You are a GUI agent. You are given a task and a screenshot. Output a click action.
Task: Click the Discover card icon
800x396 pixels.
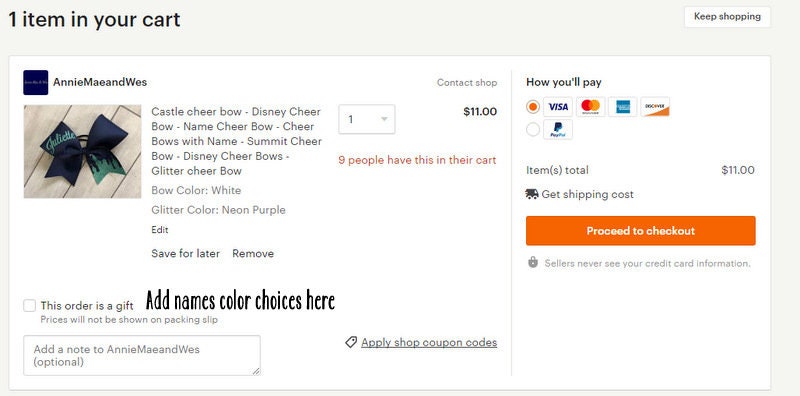(x=655, y=107)
